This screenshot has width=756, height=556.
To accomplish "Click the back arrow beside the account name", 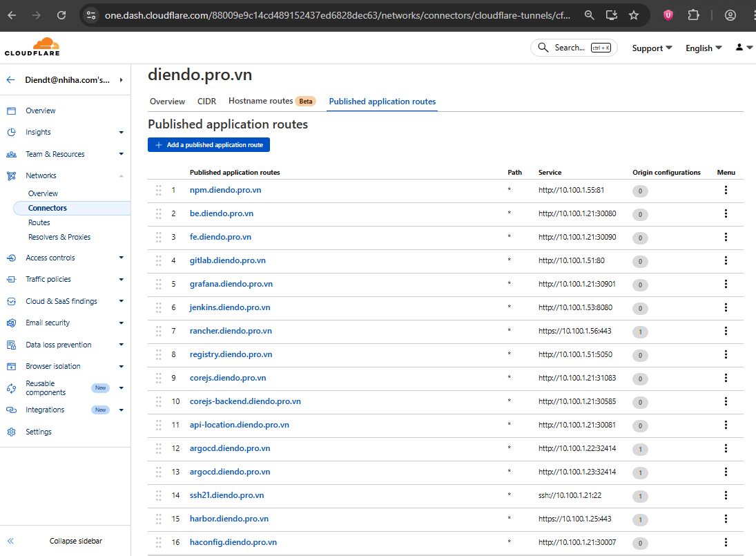I will (x=11, y=80).
